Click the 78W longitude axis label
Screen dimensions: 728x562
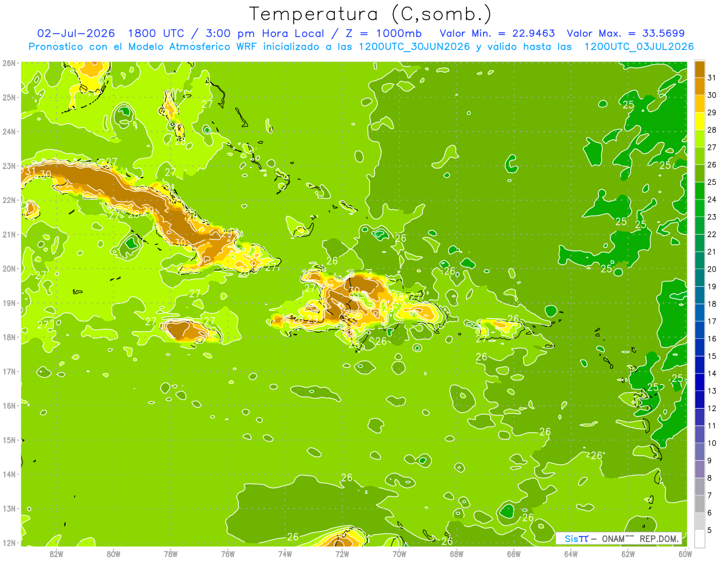pyautogui.click(x=170, y=554)
